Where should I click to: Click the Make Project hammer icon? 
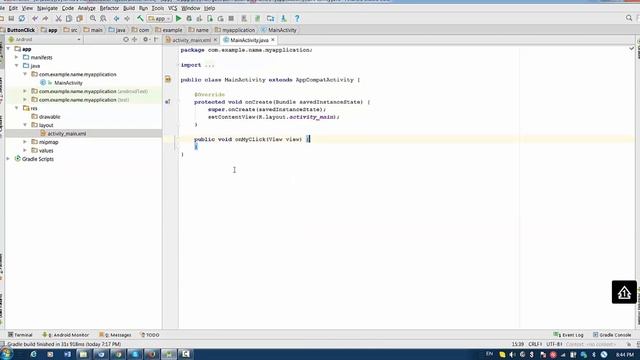(x=140, y=18)
